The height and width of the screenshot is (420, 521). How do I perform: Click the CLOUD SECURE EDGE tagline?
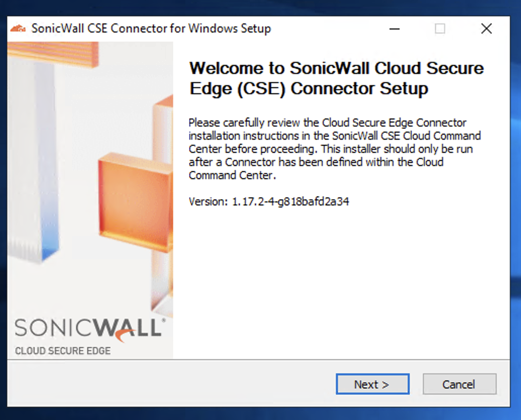(x=63, y=351)
